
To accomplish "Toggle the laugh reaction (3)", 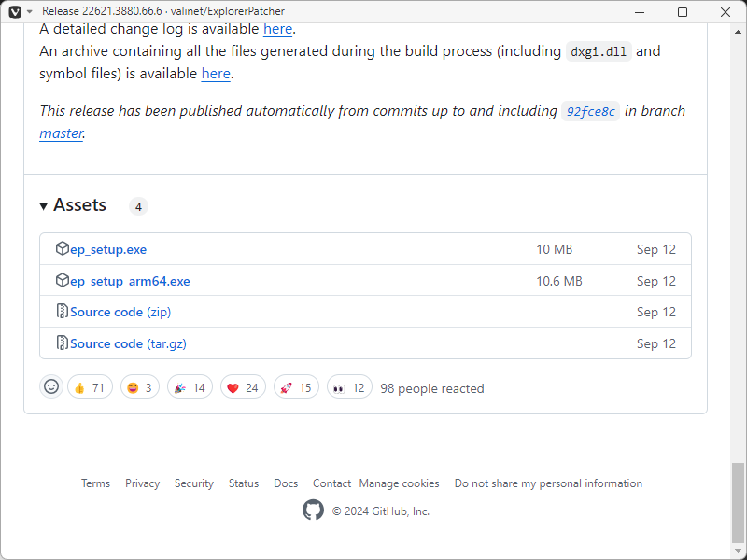I will click(x=139, y=387).
